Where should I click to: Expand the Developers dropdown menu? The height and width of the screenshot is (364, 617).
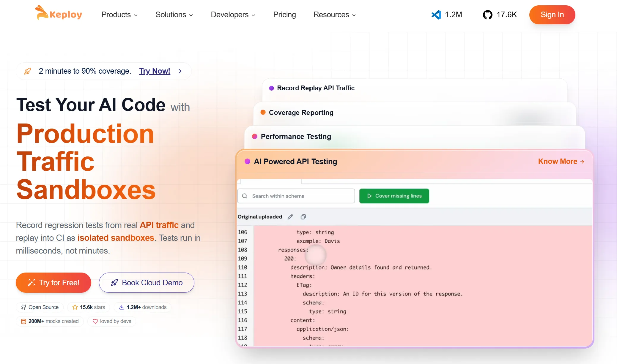233,15
